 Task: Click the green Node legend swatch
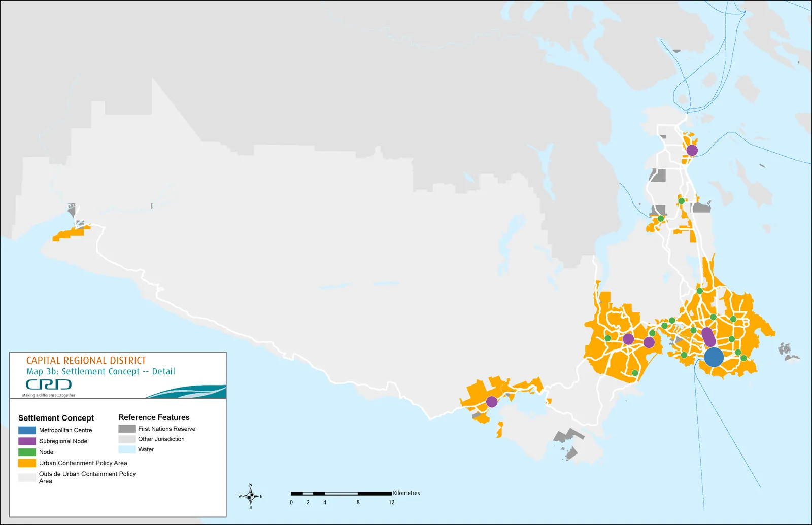point(27,452)
